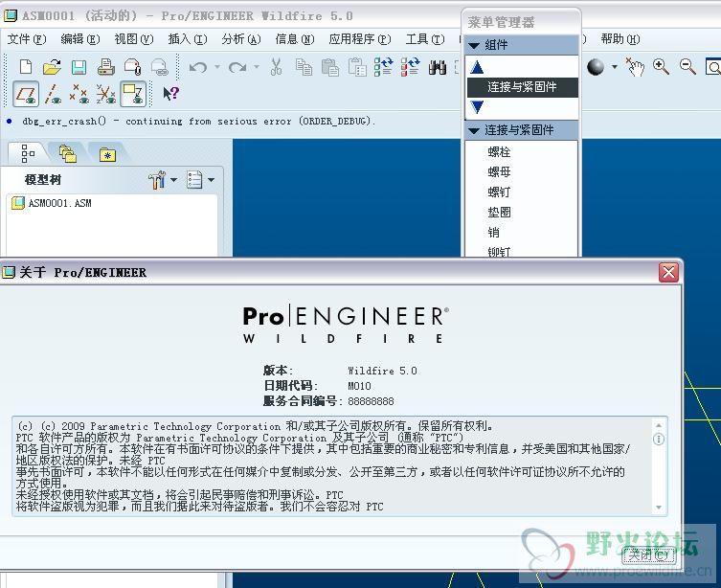The image size is (721, 588).
Task: Open the 插入(I) menu
Action: (187, 39)
